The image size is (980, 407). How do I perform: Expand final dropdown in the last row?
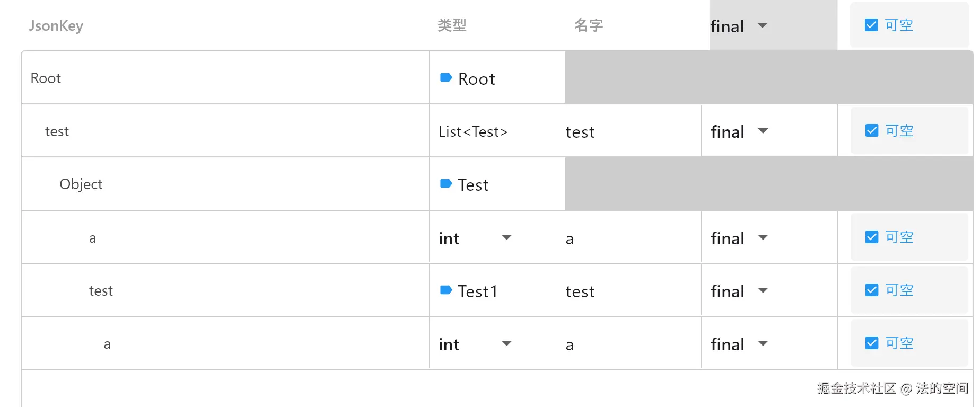pyautogui.click(x=763, y=343)
